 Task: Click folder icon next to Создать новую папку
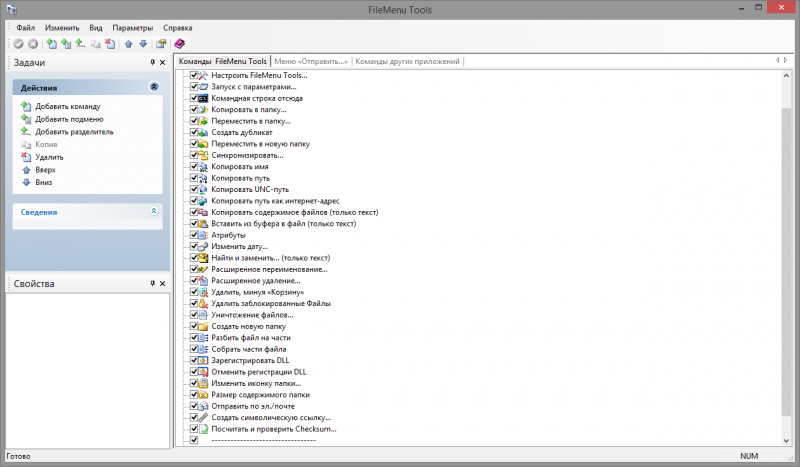[203, 326]
